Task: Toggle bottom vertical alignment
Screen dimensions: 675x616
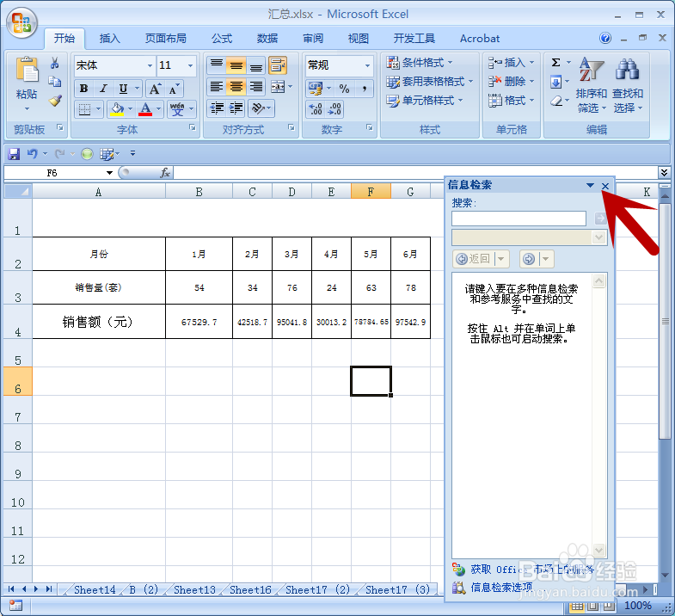Action: click(x=255, y=65)
